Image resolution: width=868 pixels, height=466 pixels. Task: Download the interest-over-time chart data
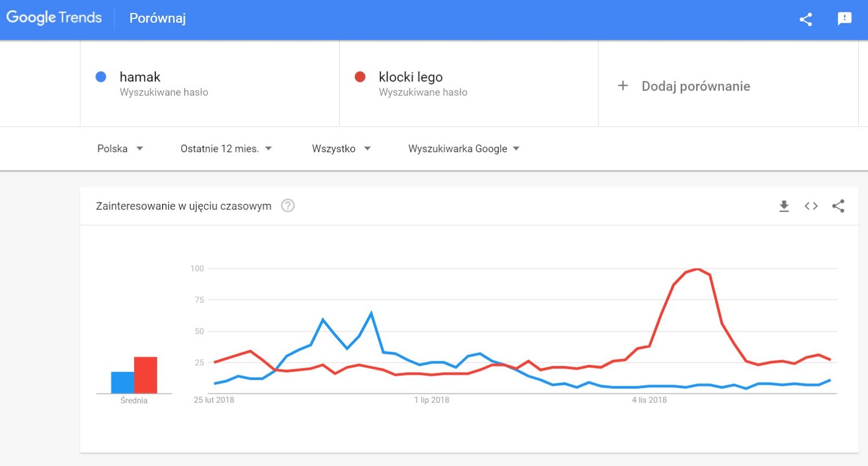click(784, 206)
